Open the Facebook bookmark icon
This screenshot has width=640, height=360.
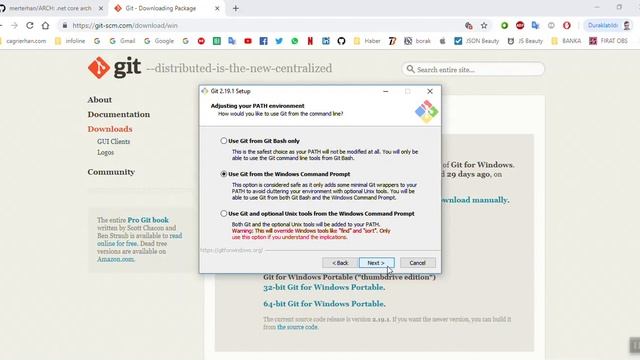(263, 41)
